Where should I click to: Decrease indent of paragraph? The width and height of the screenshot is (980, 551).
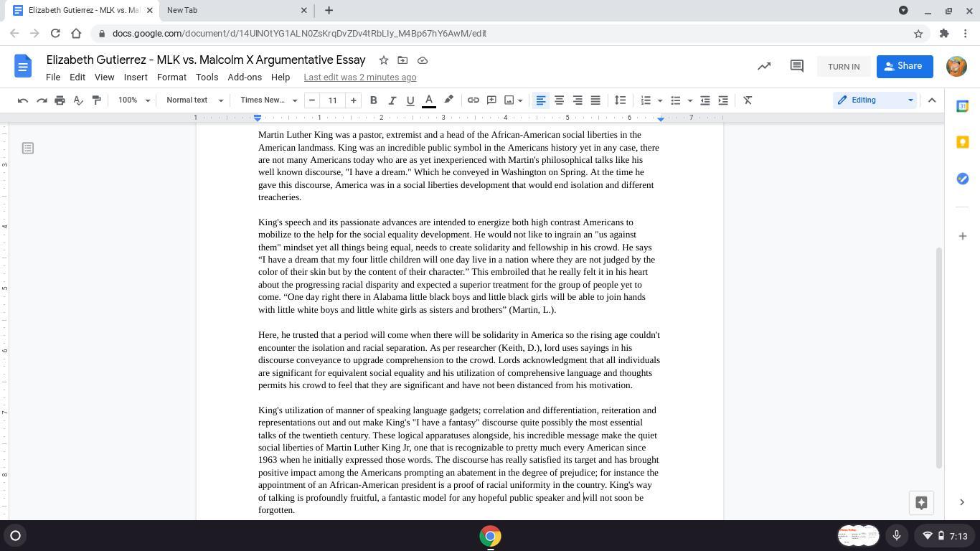(x=705, y=100)
